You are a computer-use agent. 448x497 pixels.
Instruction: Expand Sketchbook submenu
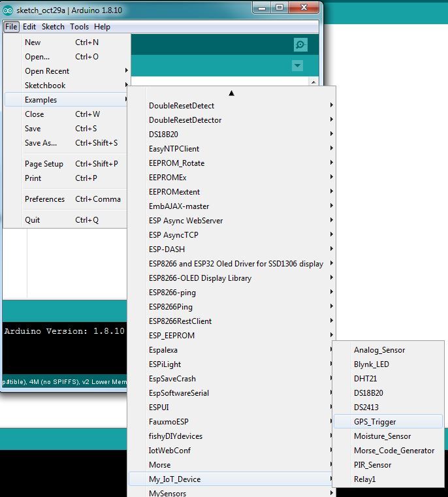[x=65, y=86]
